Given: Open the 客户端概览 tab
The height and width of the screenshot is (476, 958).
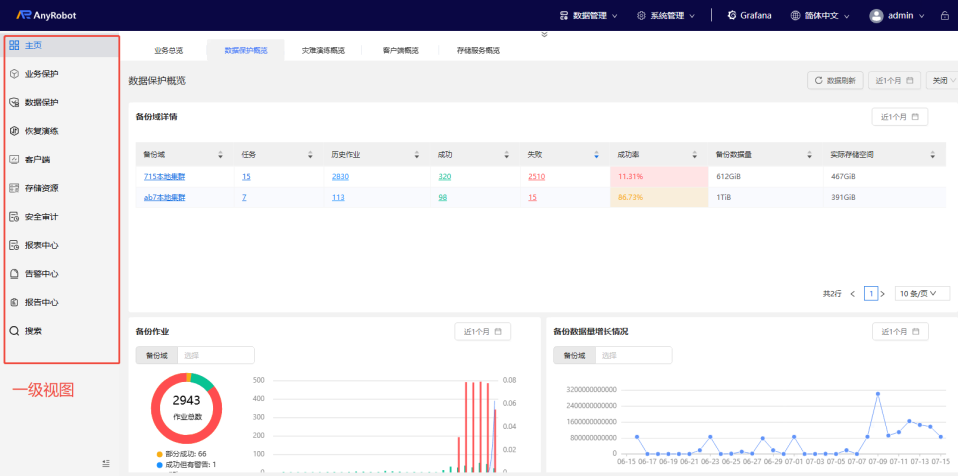Looking at the screenshot, I should tap(400, 51).
